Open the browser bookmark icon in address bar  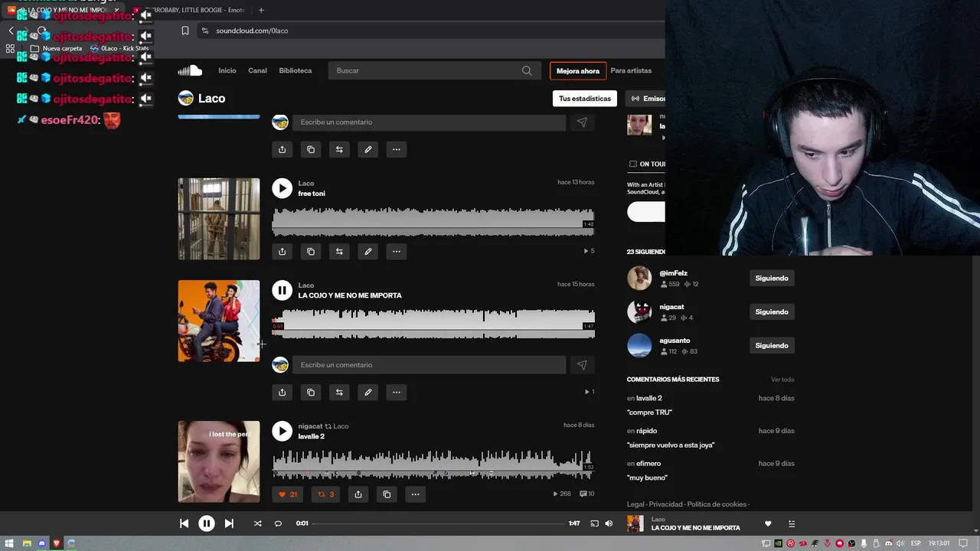click(x=185, y=31)
